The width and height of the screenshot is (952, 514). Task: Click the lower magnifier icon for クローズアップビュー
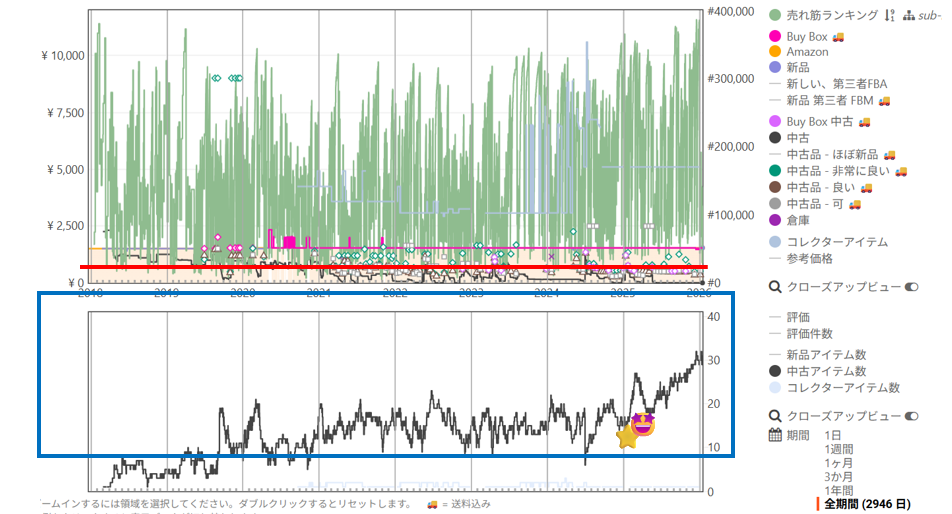pyautogui.click(x=775, y=416)
